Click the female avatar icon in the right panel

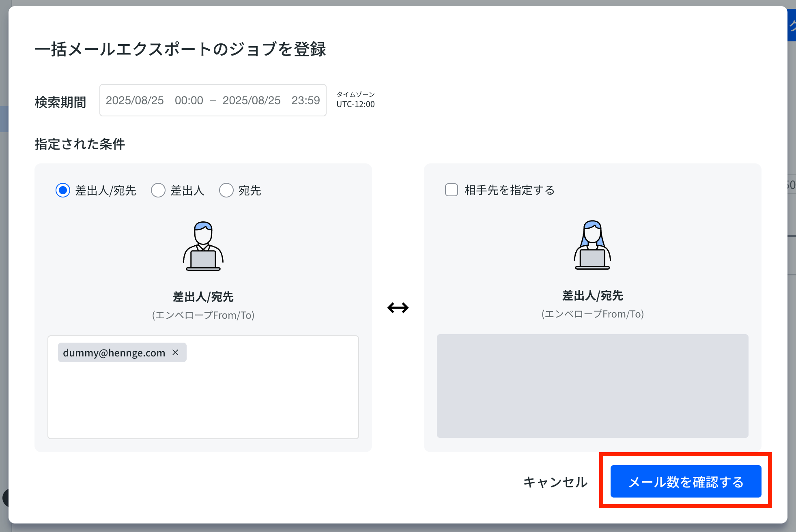[x=592, y=245]
